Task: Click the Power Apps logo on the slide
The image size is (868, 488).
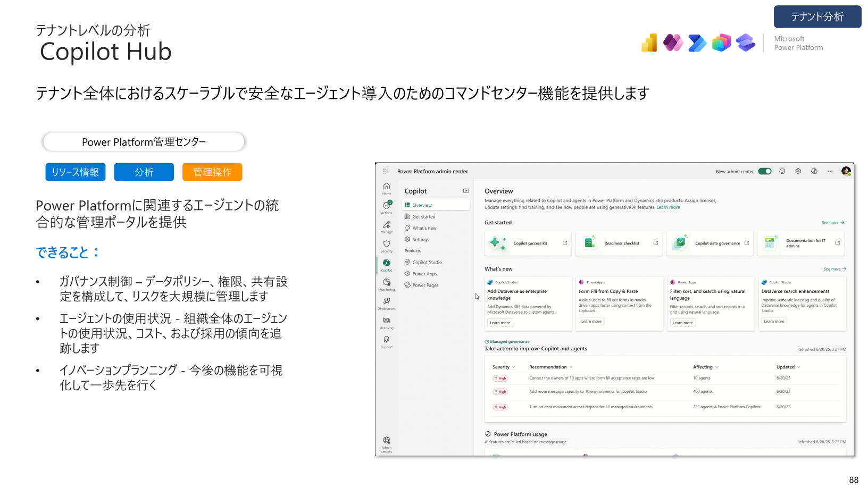Action: point(673,43)
